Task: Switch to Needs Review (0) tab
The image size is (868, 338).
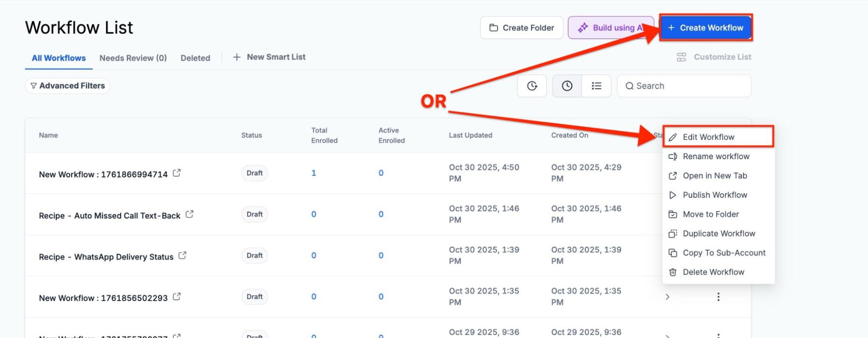Action: click(133, 58)
